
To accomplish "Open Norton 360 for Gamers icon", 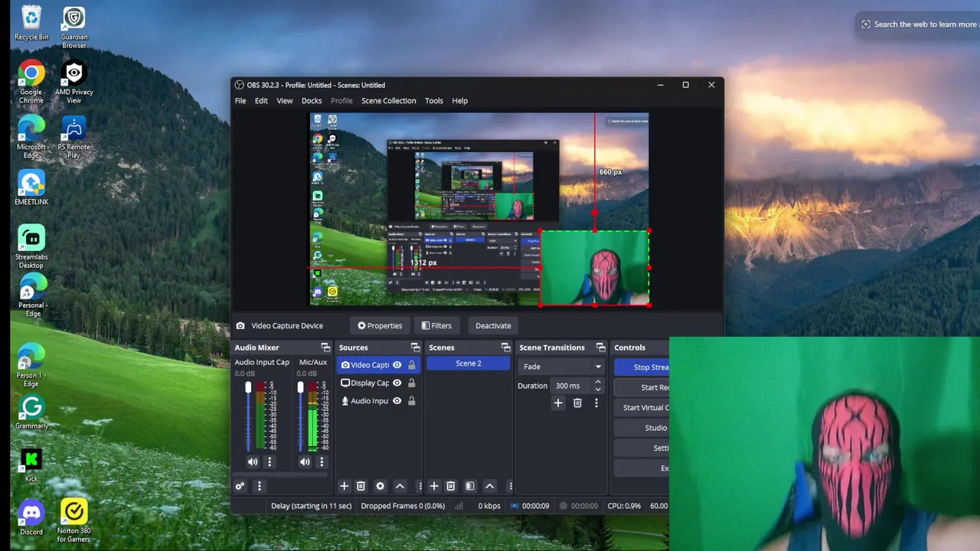I will (x=74, y=522).
